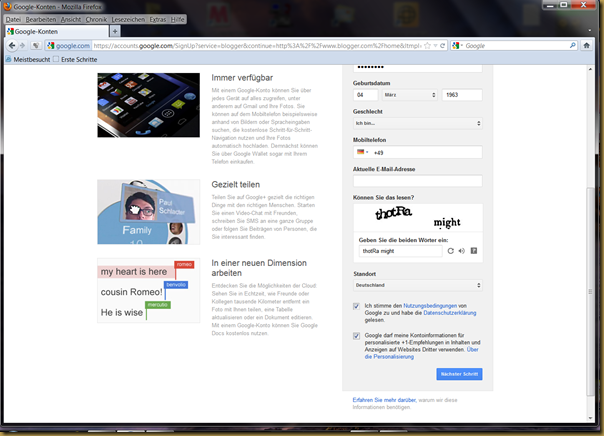Toggle the Nutzungsbedingungen agreement checkbox
The width and height of the screenshot is (604, 436).
[x=356, y=306]
